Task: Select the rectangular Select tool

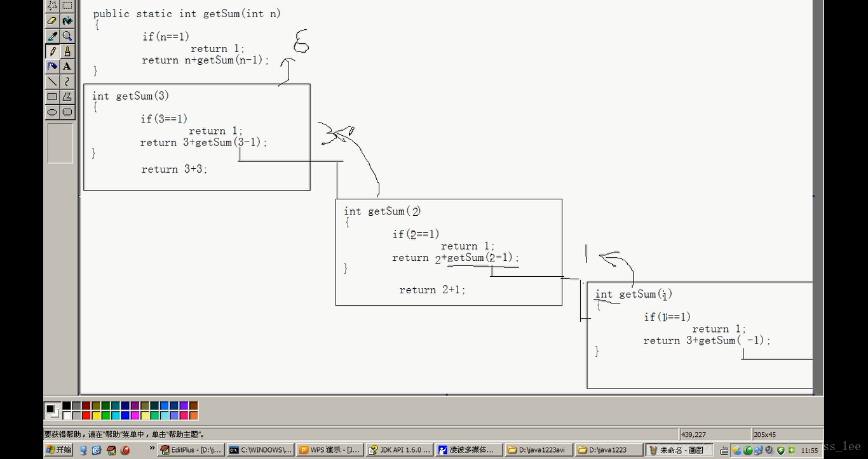Action: coord(67,6)
